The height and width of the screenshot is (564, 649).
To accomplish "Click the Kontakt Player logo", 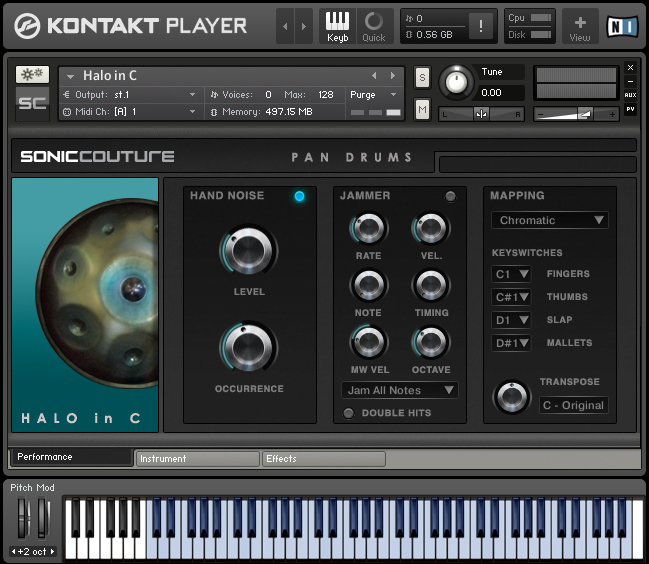I will click(130, 26).
